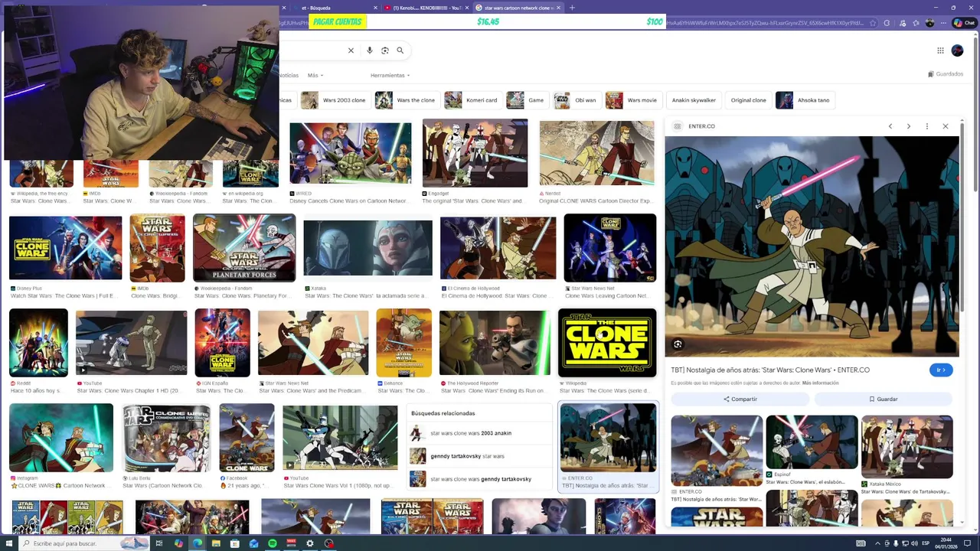Open the Disney Plus Watch Clone Wars thumbnail
This screenshot has width=980, height=551.
(x=65, y=248)
